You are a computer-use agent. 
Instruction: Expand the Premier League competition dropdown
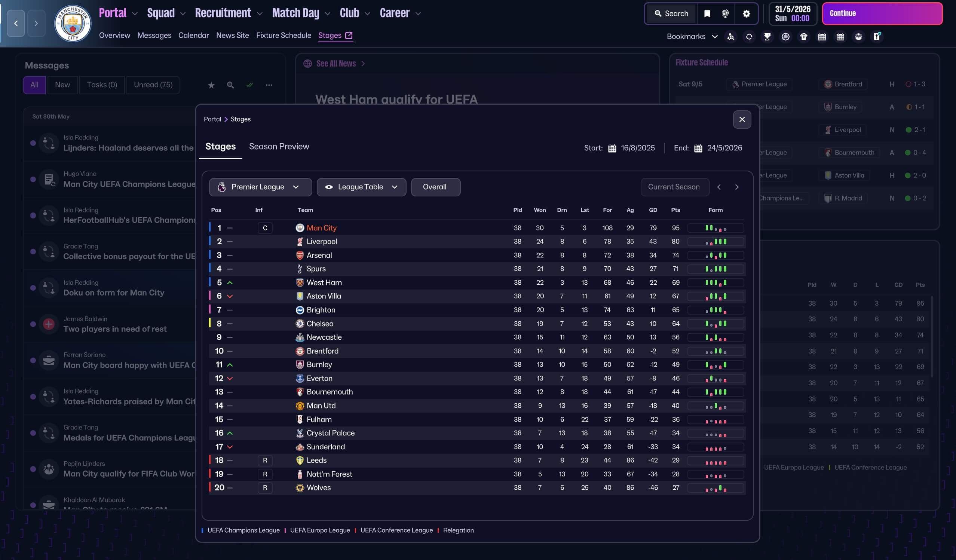260,187
